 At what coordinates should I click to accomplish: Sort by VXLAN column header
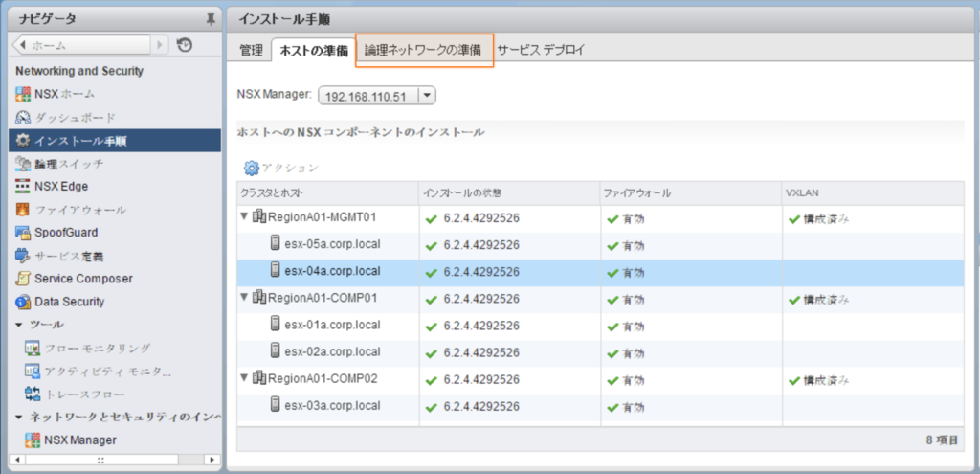click(x=873, y=193)
